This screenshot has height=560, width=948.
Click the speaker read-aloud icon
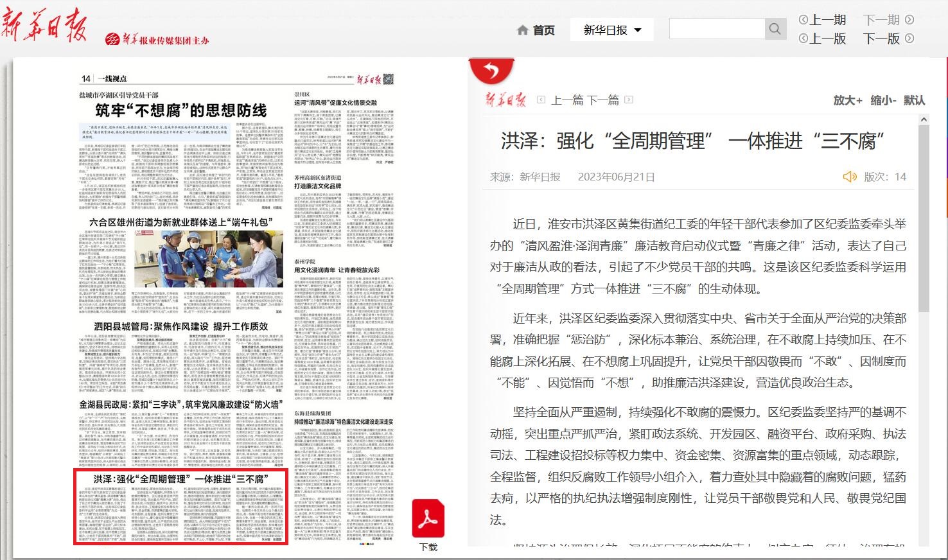point(850,177)
